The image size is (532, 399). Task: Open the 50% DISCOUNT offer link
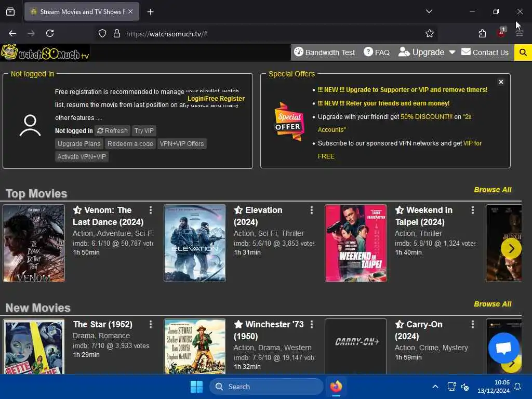(427, 117)
